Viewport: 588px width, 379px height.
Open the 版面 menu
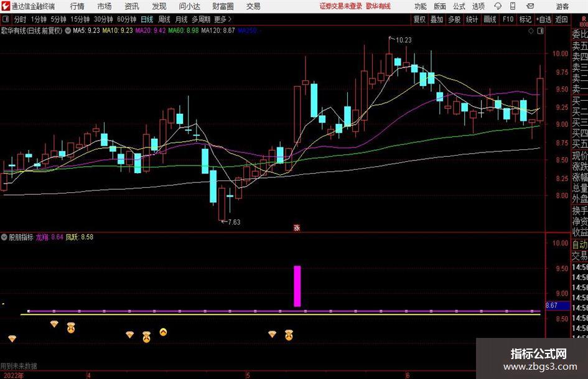click(439, 6)
